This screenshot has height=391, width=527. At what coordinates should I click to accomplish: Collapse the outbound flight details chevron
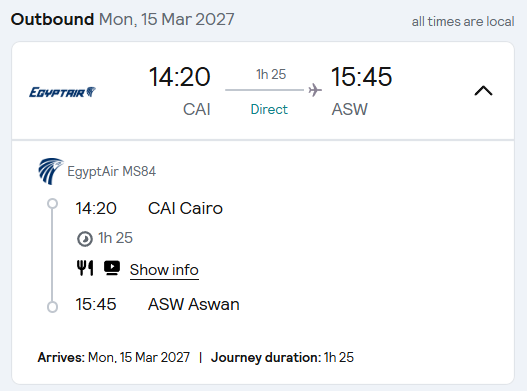point(483,91)
